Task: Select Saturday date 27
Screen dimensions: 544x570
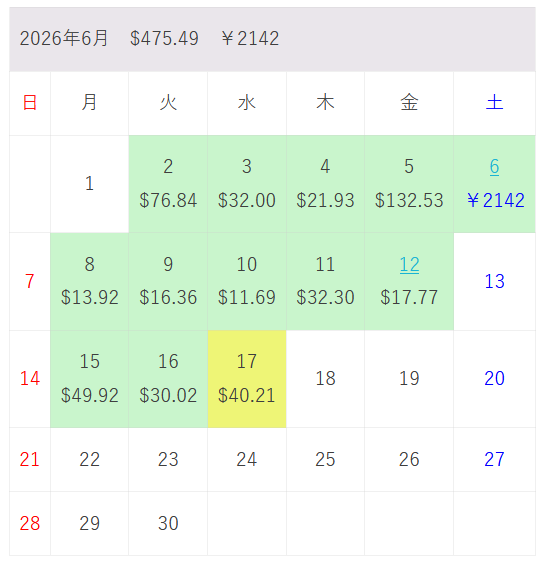Action: (x=495, y=460)
